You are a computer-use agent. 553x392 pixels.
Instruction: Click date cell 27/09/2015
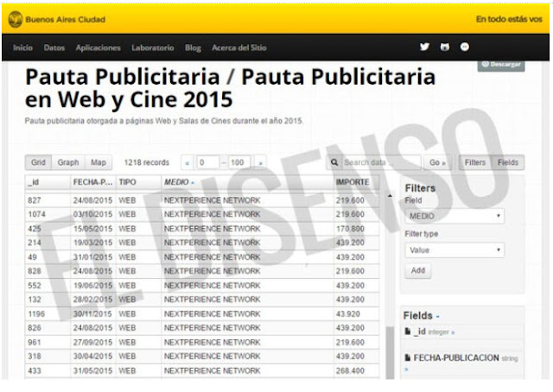92,342
